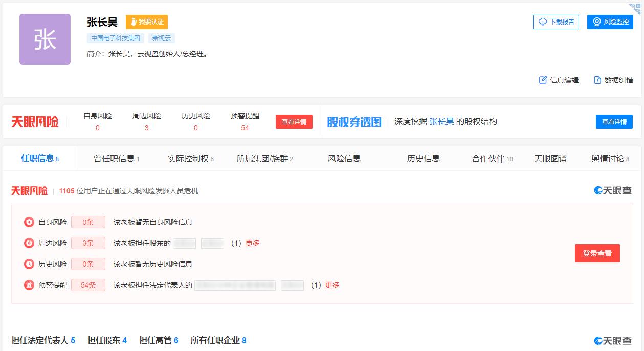Switch to the 舆情讨论 tab

[611, 159]
